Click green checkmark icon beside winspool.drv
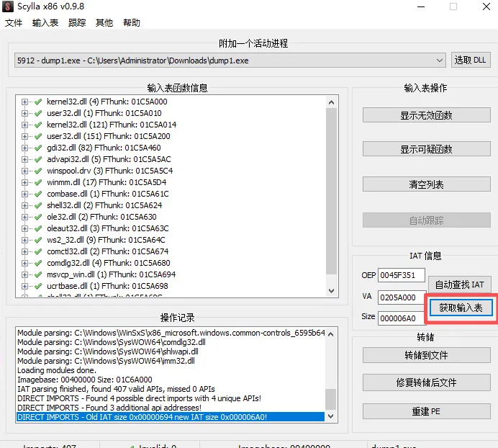 (38, 171)
